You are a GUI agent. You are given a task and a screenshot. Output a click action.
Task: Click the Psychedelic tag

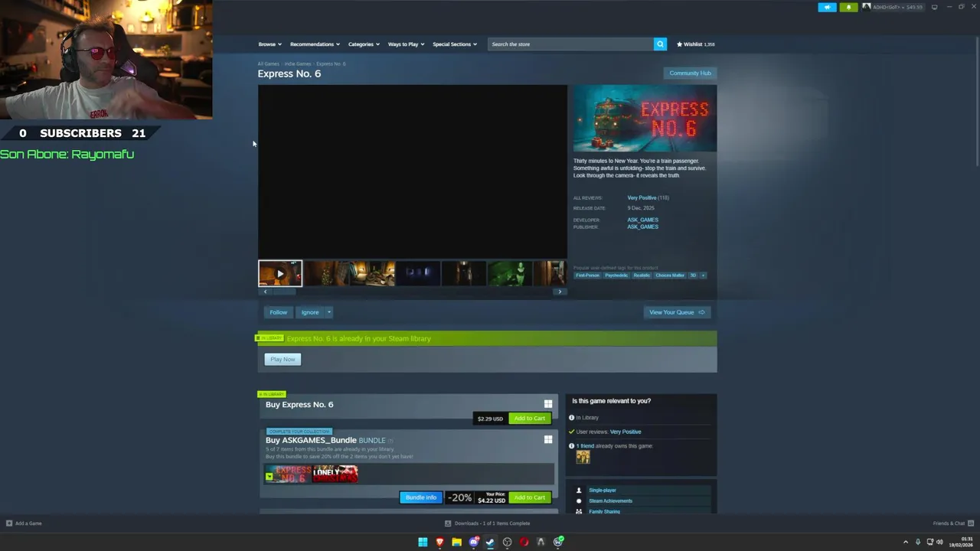pyautogui.click(x=616, y=275)
